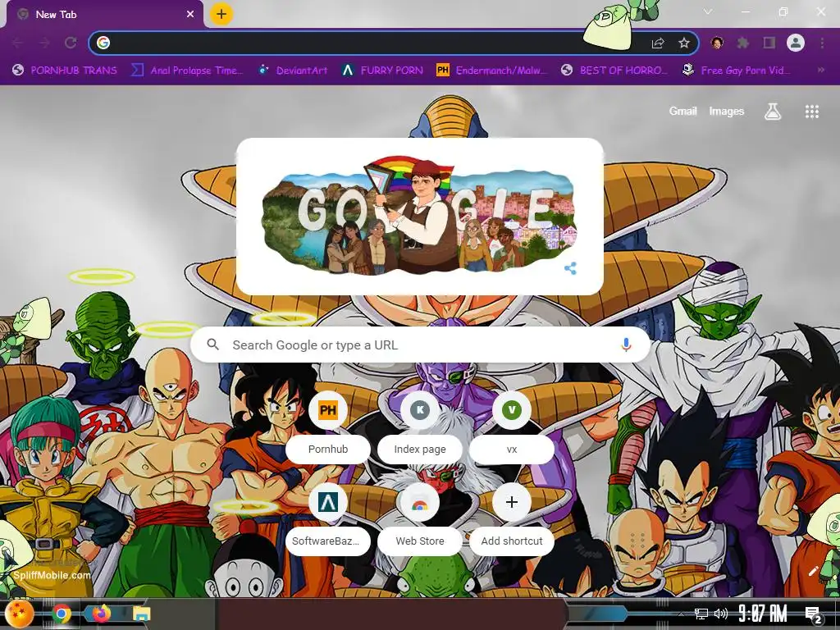Focus the browser address bar
Image resolution: width=840 pixels, height=630 pixels.
click(394, 43)
